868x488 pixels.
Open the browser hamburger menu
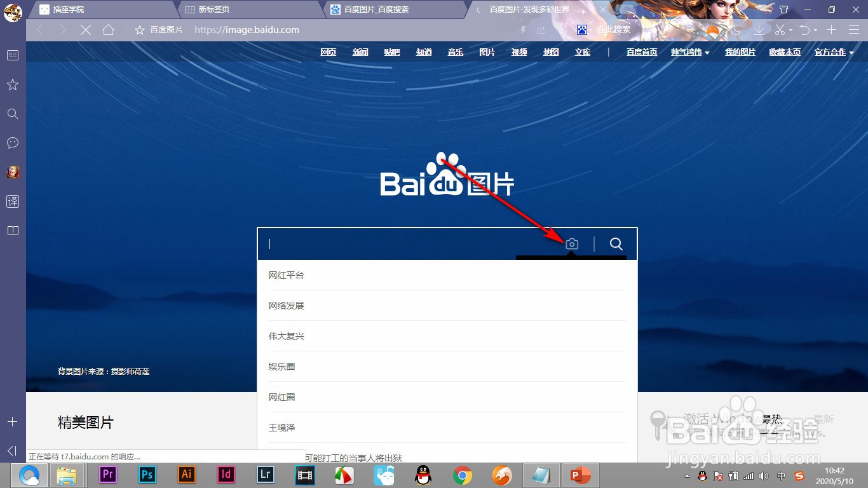pos(853,30)
